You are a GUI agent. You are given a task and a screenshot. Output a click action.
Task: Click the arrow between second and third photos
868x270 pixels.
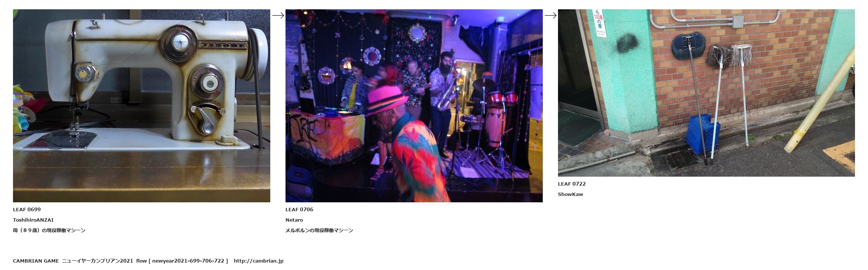551,15
